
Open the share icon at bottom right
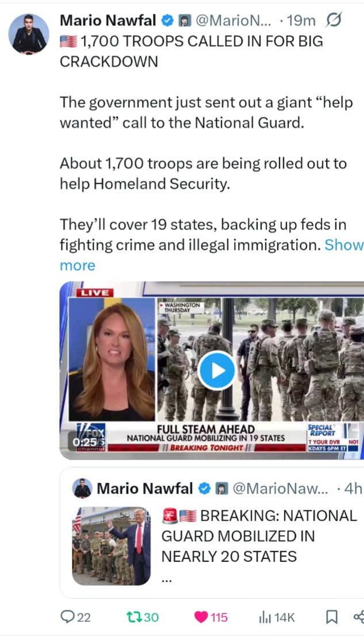(359, 617)
